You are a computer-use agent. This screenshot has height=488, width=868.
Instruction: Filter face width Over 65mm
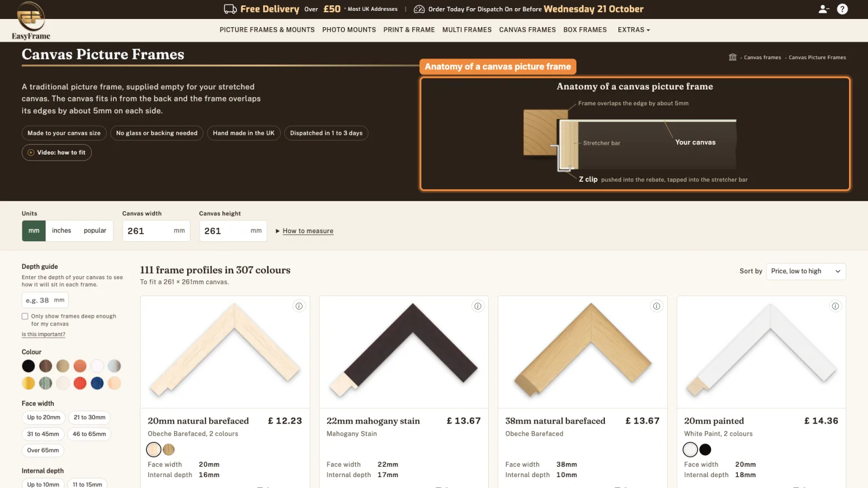[43, 451]
